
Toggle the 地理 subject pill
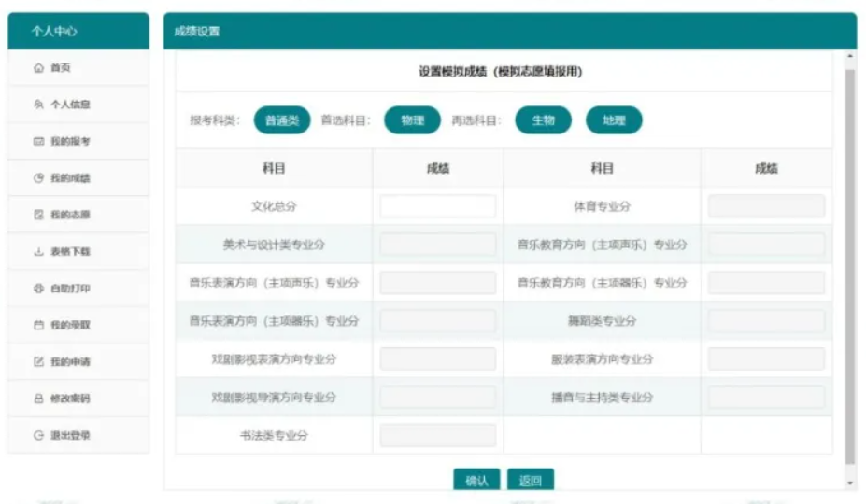pos(614,119)
